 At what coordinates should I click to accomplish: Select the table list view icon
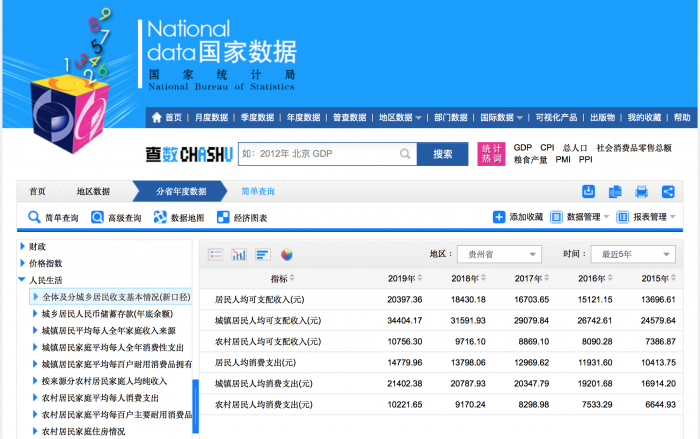tap(216, 254)
